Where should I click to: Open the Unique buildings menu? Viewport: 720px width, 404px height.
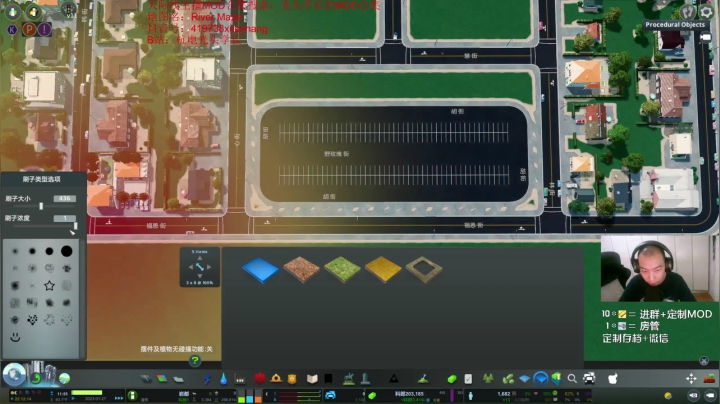[x=366, y=378]
